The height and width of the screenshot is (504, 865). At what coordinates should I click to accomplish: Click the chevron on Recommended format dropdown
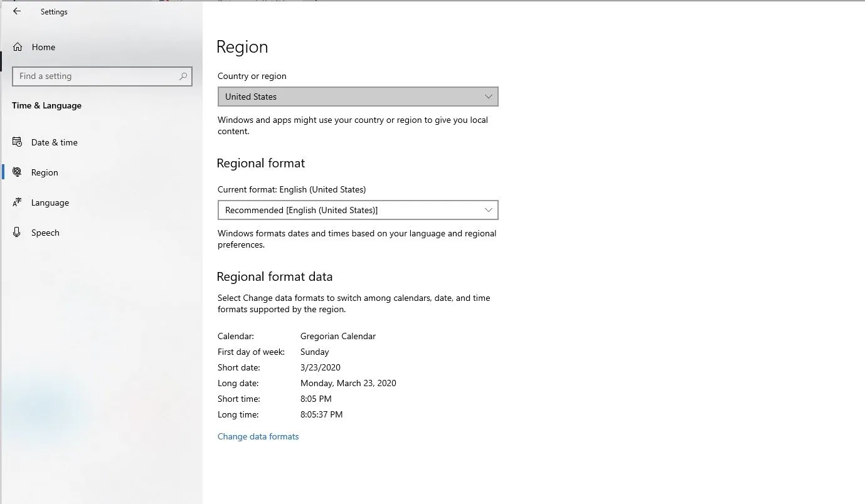(489, 210)
